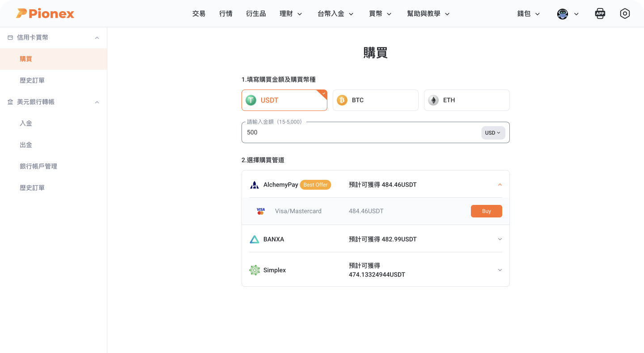644x353 pixels.
Task: Select 購買 in the sidebar
Action: 54,59
